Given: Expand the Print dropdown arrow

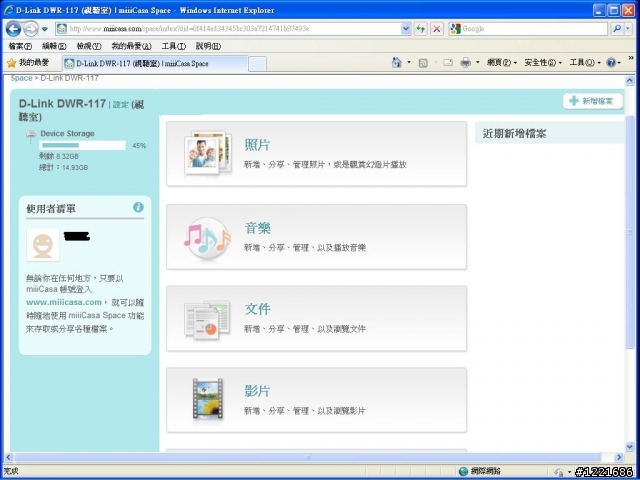Looking at the screenshot, I should [478, 63].
